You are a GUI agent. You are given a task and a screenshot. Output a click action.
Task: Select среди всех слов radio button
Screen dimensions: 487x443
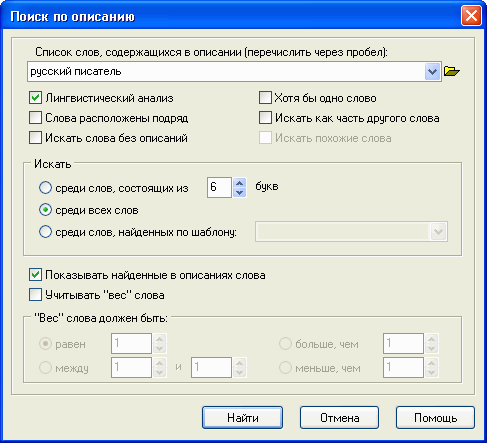[x=45, y=210]
